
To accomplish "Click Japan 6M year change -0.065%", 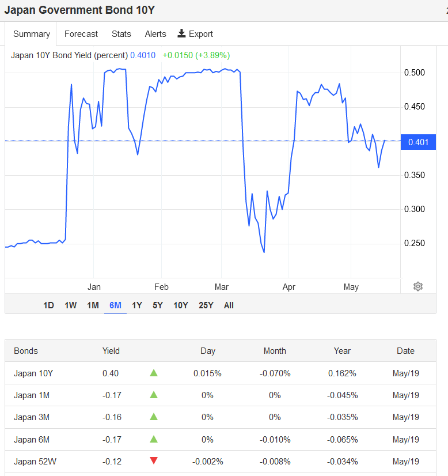I will 342,440.
